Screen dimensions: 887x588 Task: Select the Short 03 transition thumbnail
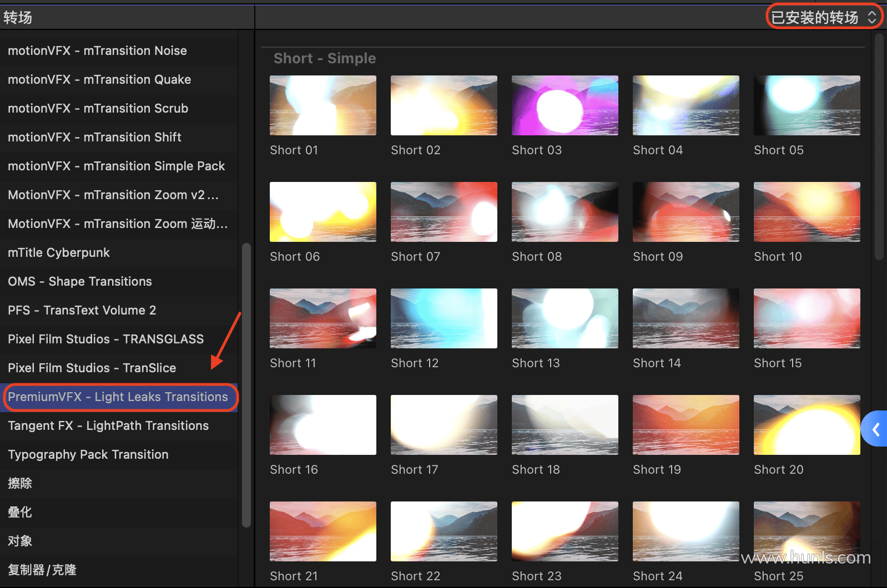pyautogui.click(x=565, y=105)
